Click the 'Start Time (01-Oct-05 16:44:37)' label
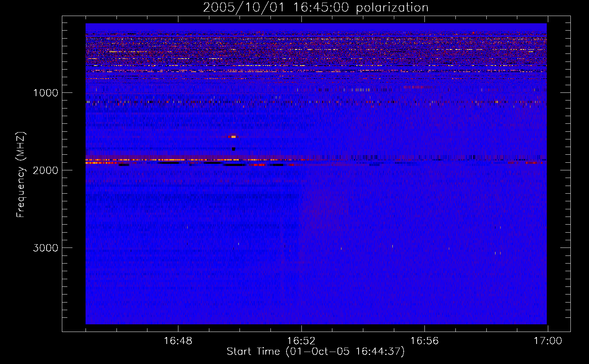Viewport: 589px width, 364px height. [x=316, y=352]
